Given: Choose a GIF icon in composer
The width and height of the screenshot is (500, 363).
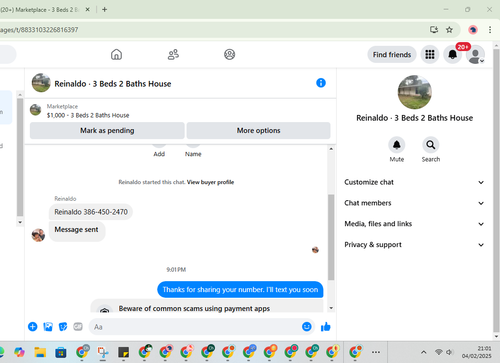Looking at the screenshot, I should click(x=78, y=327).
